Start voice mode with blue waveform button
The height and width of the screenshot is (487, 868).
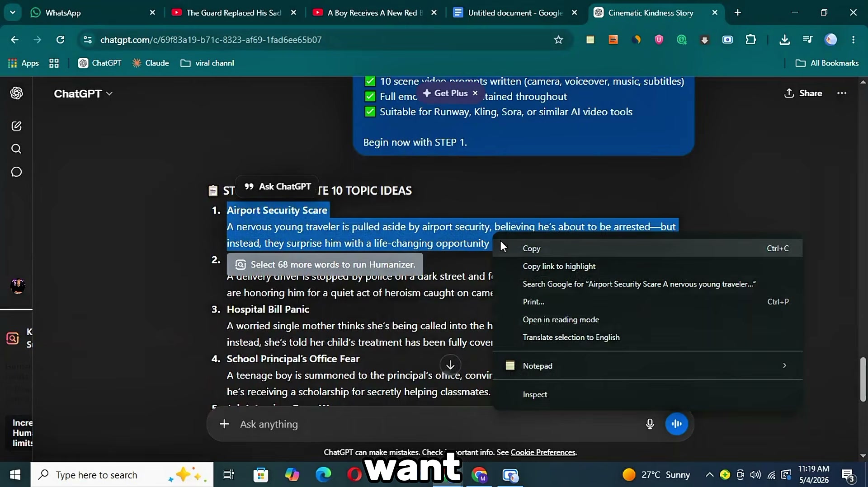(677, 424)
